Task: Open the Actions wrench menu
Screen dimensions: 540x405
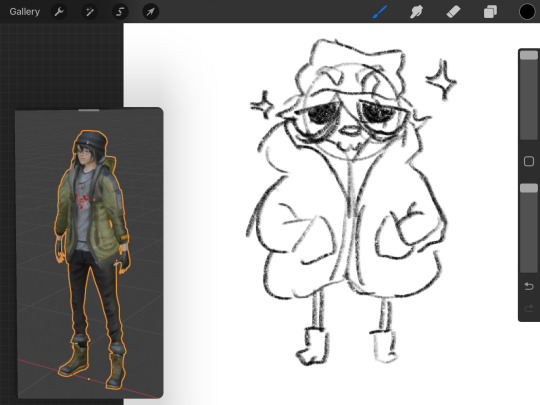Action: [59, 12]
